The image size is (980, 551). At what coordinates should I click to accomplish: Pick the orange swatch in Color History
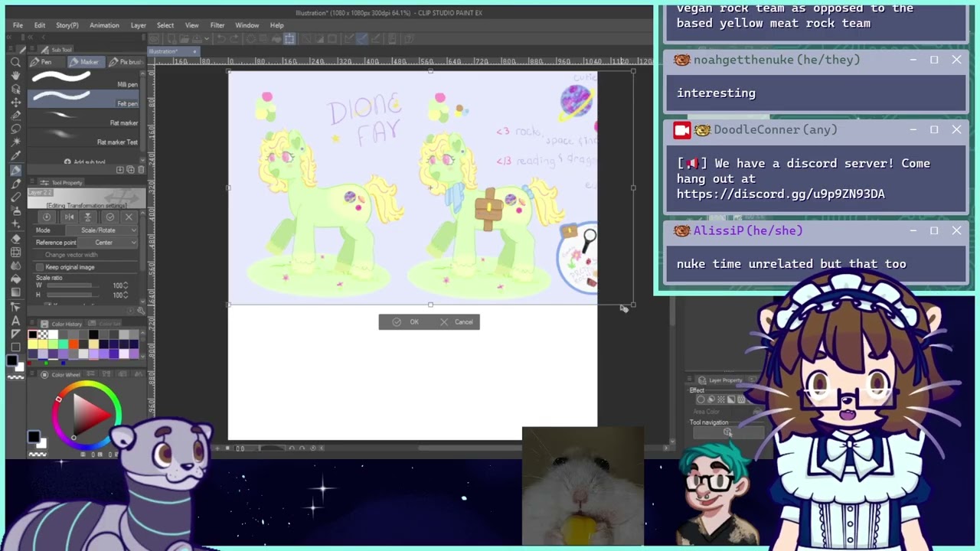point(73,344)
